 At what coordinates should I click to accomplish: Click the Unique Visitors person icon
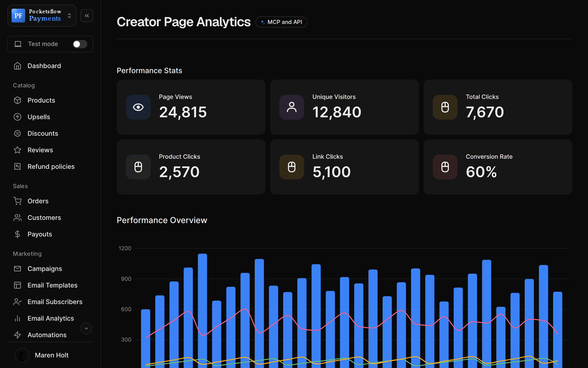pyautogui.click(x=292, y=107)
